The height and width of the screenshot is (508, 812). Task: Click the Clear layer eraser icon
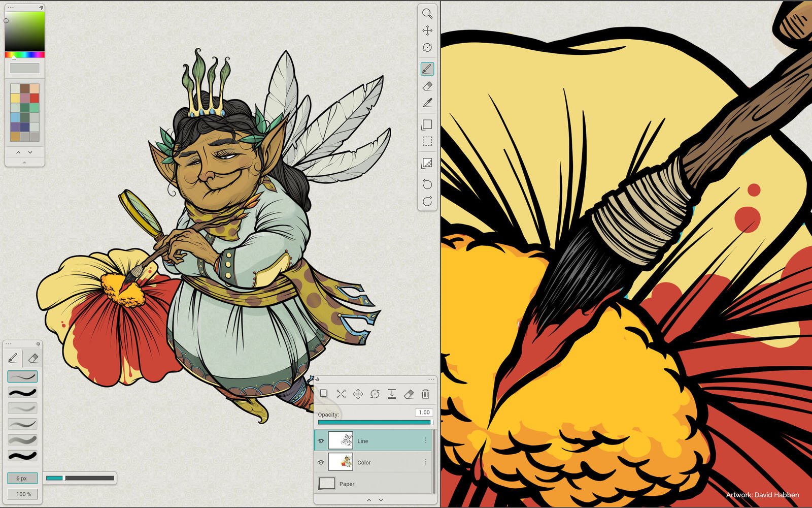click(409, 394)
